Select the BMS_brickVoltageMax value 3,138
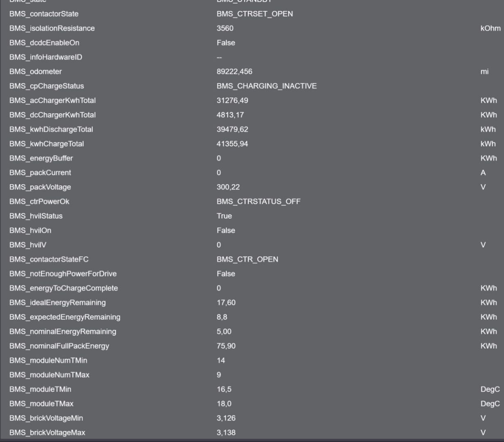 click(226, 433)
